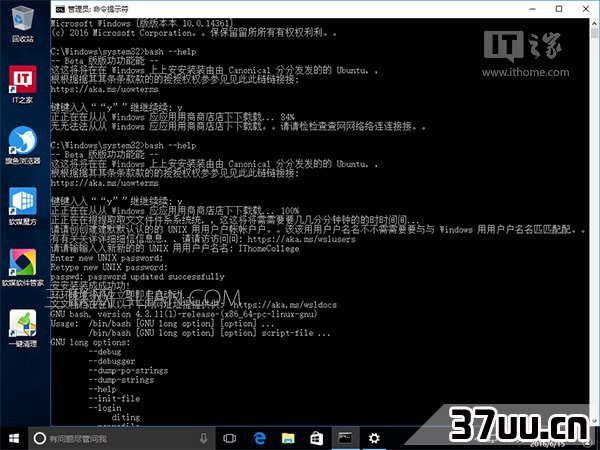
Task: Click the "GNU long options:" line
Action: coord(90,342)
